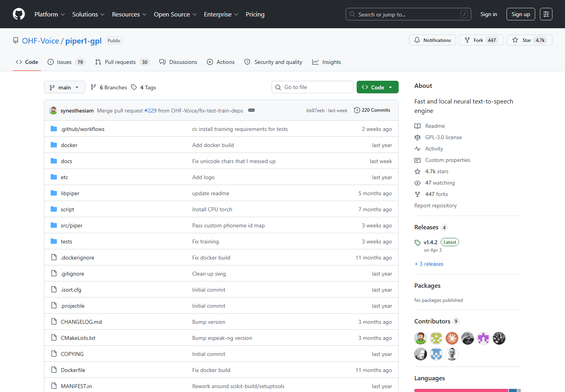Click the Readme book icon in About
Screen dimensions: 565x392
coord(417,126)
